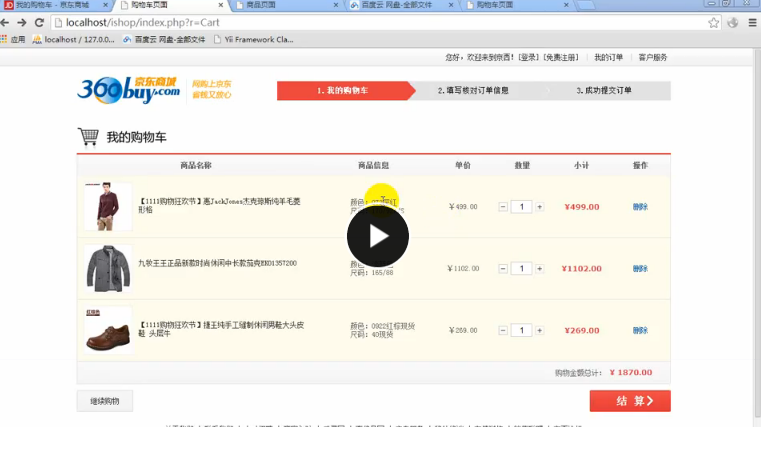Click the 结算 checkout button
Image resolution: width=761 pixels, height=450 pixels.
click(x=630, y=401)
